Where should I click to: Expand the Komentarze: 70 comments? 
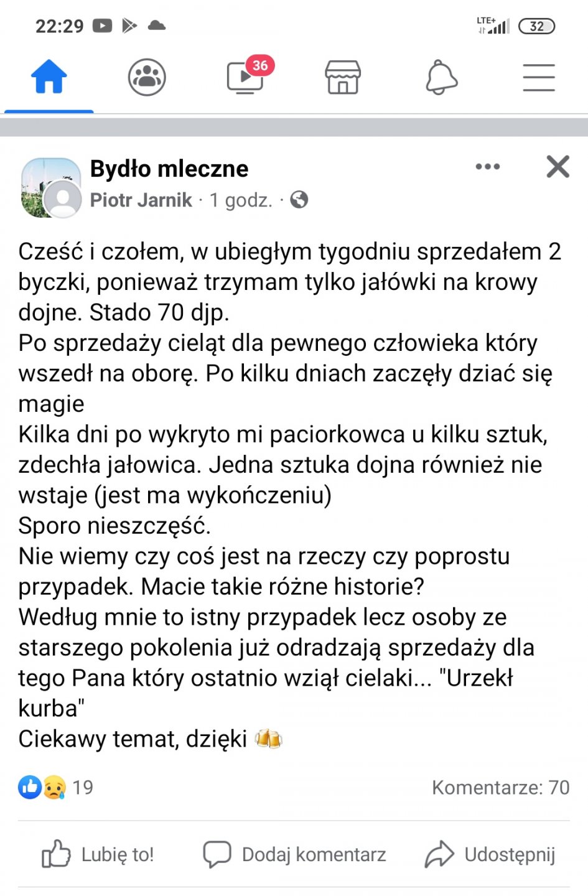[500, 787]
